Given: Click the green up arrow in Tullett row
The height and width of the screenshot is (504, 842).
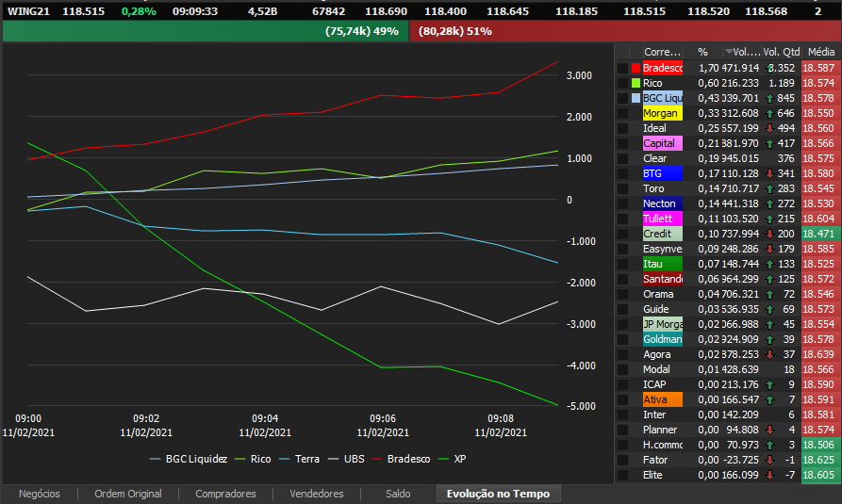Looking at the screenshot, I should 769,219.
